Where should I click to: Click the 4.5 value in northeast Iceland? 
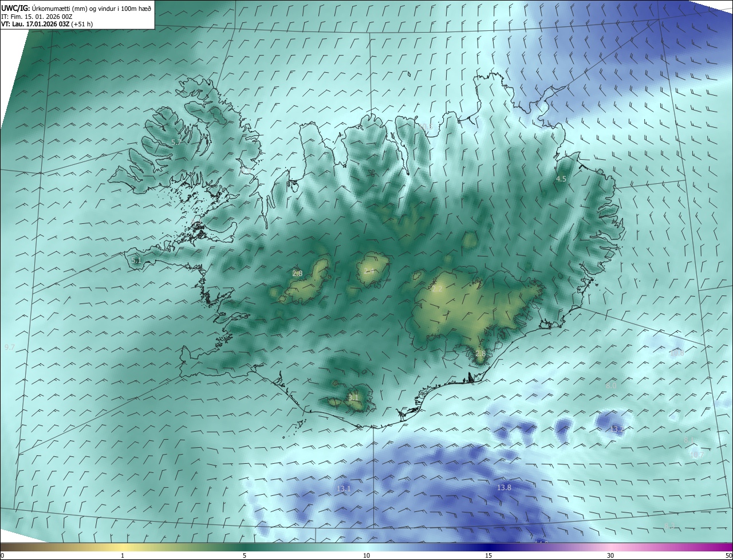tap(561, 179)
